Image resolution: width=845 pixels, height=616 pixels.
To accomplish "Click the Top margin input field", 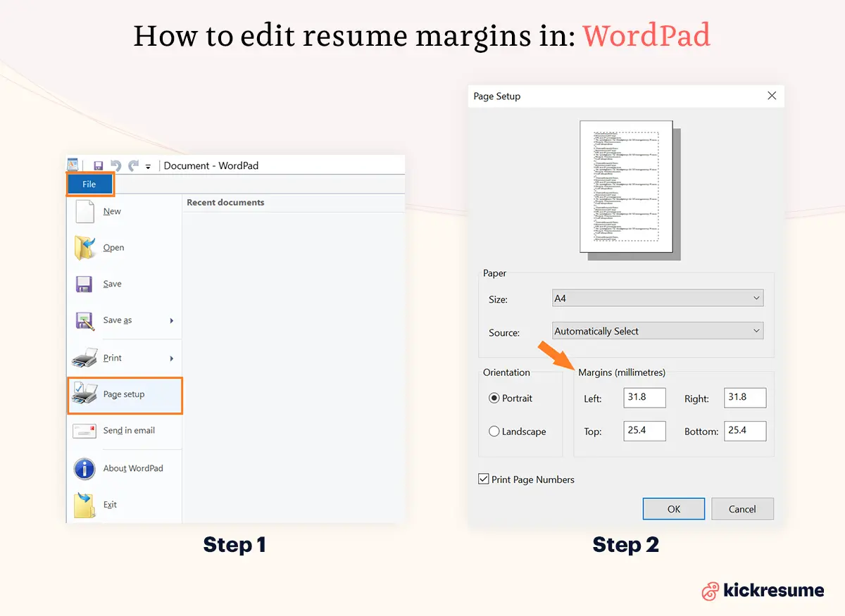I will pyautogui.click(x=645, y=430).
